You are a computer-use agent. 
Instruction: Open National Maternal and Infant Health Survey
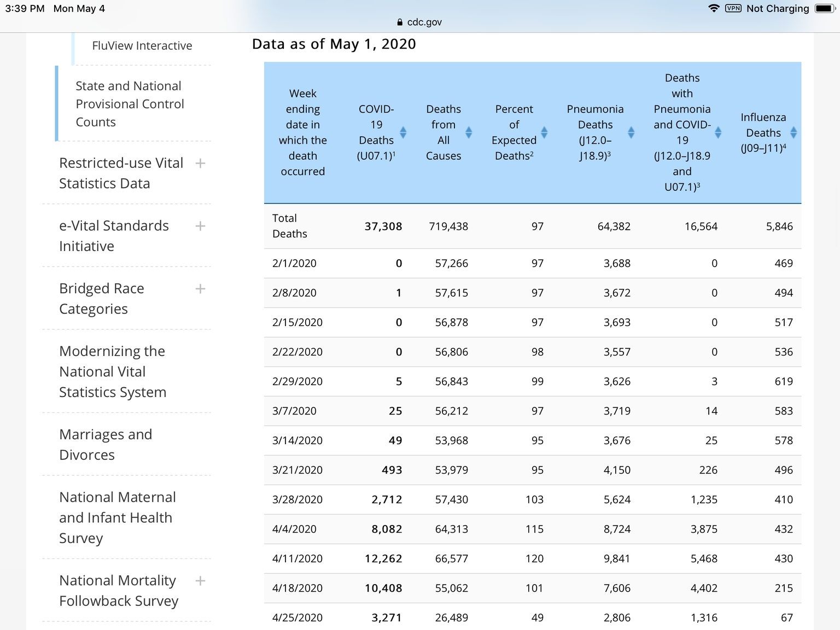click(x=118, y=518)
